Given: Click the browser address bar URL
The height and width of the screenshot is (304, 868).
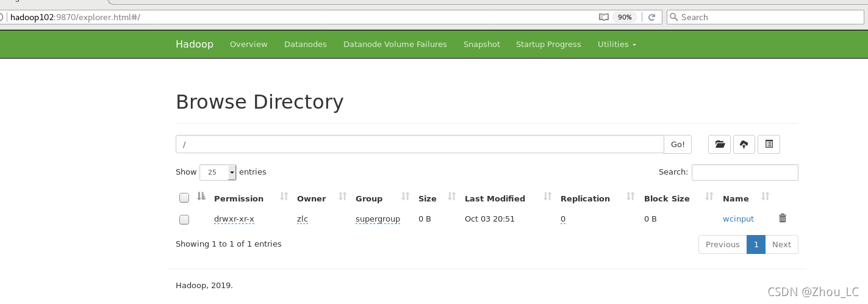Looking at the screenshot, I should click(x=76, y=17).
